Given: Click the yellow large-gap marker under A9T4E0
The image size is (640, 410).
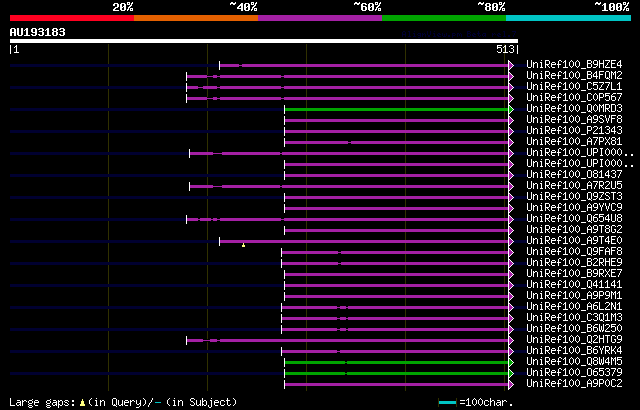Looking at the screenshot, I should (243, 245).
